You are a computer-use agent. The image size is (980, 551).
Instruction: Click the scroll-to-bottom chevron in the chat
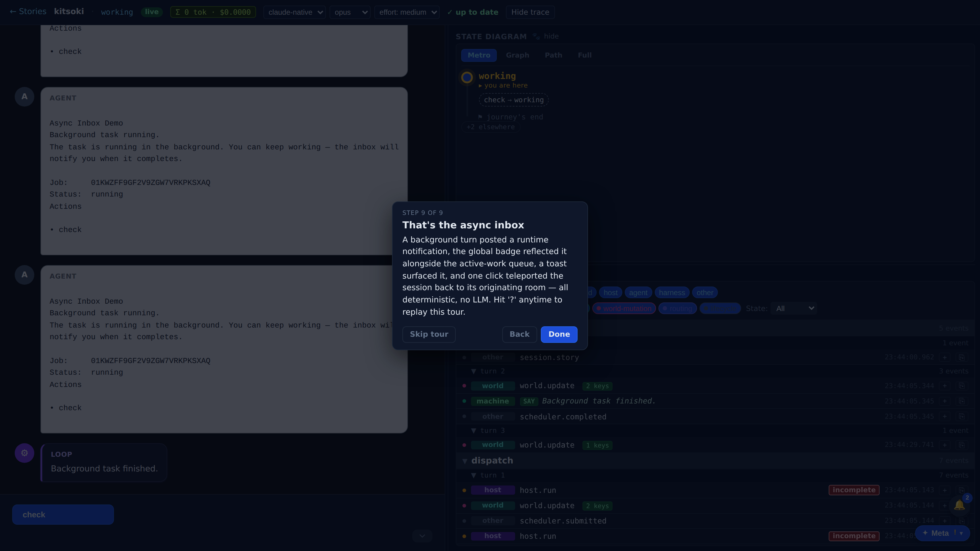point(422,536)
